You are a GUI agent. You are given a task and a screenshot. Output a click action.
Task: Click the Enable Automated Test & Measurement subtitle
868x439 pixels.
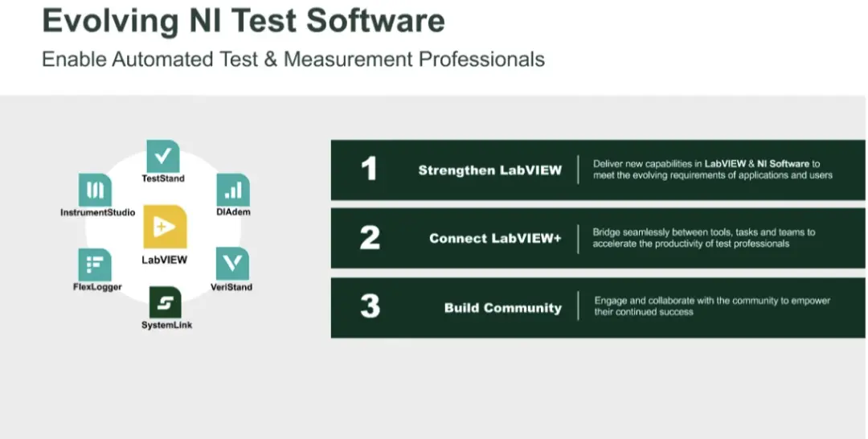click(293, 59)
